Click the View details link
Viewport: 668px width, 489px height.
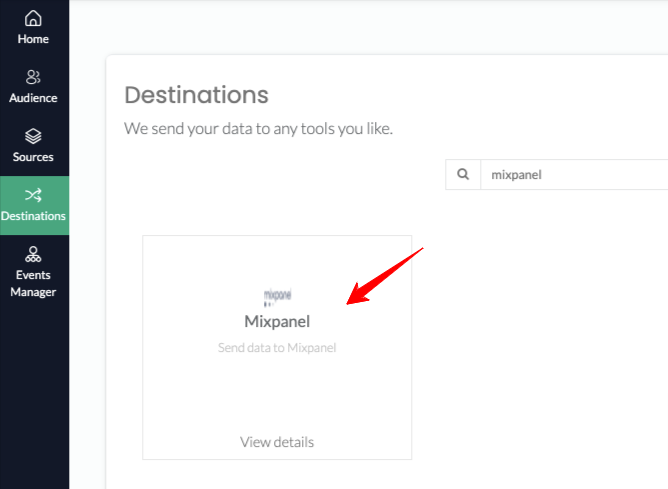pyautogui.click(x=277, y=442)
